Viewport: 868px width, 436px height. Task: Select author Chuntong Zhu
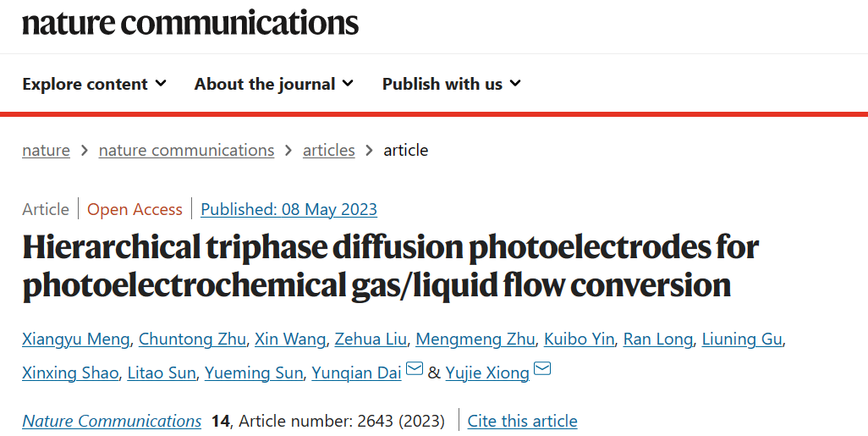pos(192,339)
